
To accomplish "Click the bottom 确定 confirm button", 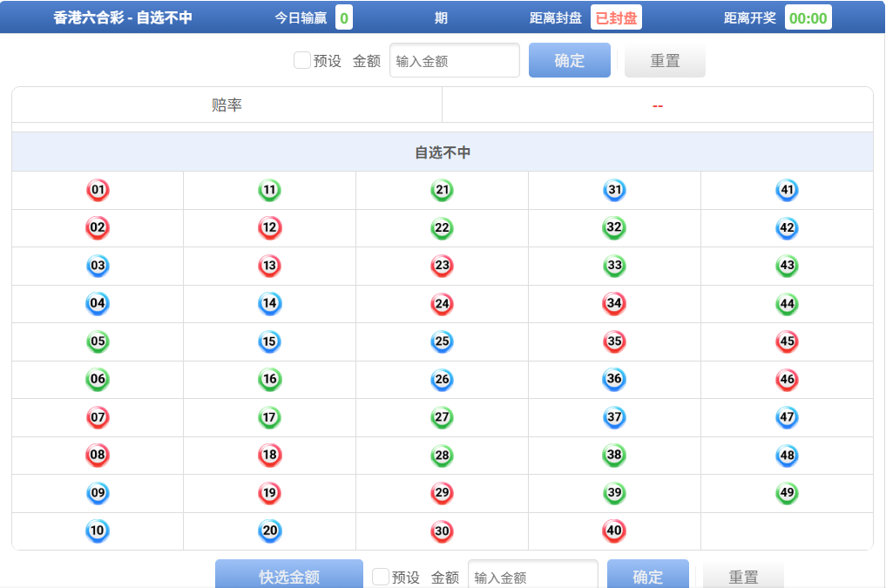I will point(647,576).
